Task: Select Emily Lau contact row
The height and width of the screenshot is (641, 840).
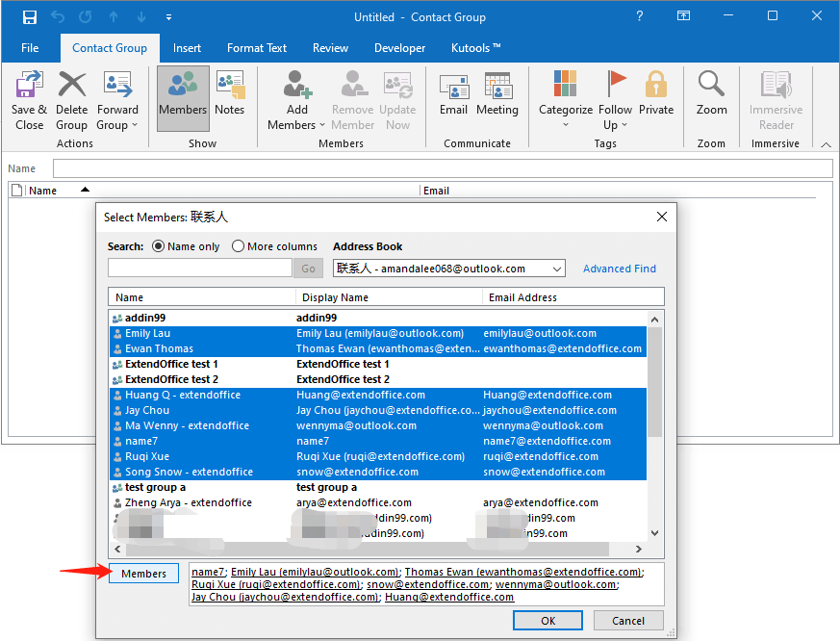Action: pos(378,333)
